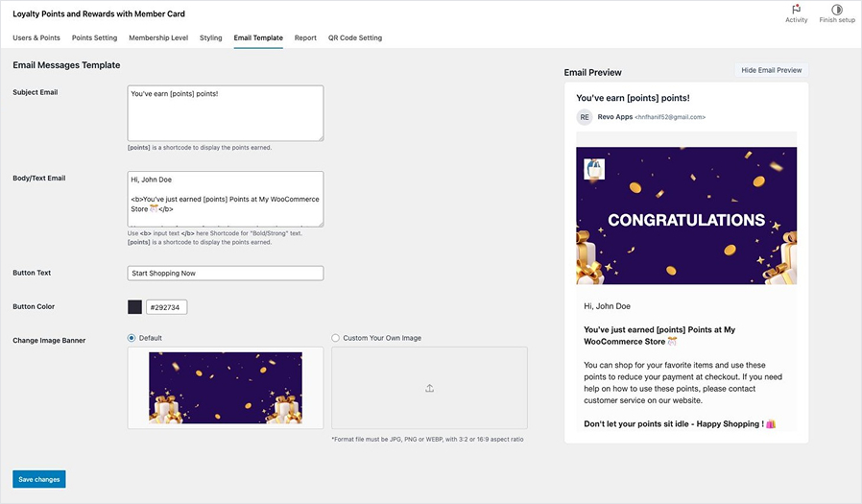Click the 'Email Preview' heading
The image size is (862, 504).
592,73
